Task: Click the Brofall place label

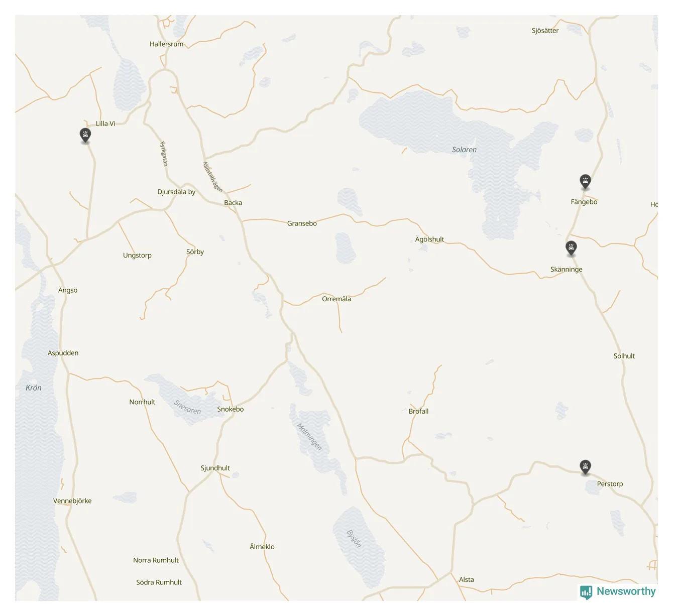Action: [x=418, y=411]
